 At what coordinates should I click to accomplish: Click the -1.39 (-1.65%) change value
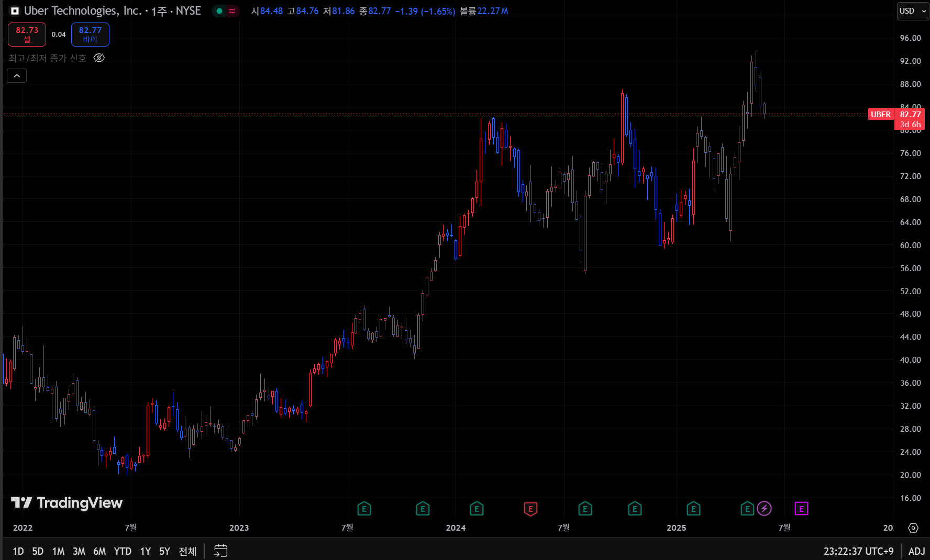(x=425, y=11)
